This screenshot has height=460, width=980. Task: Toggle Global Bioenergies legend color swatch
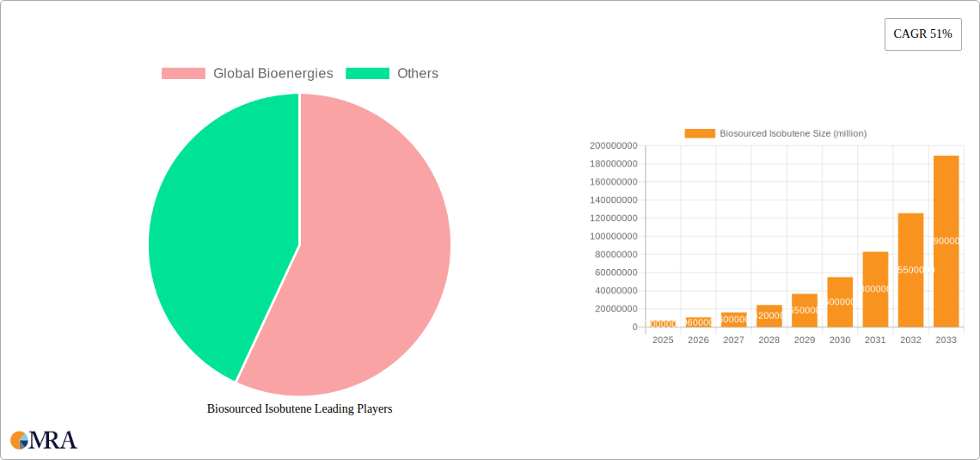point(183,73)
